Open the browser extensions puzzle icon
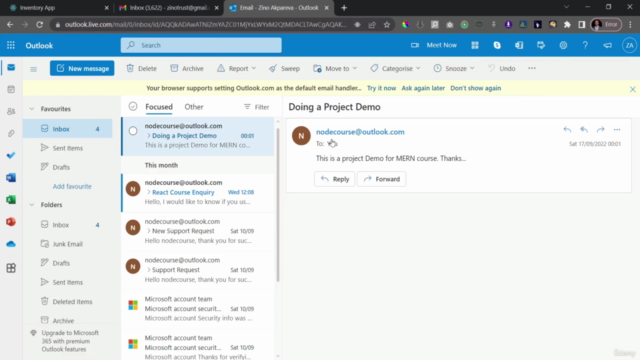The image size is (640, 360). pos(567,24)
